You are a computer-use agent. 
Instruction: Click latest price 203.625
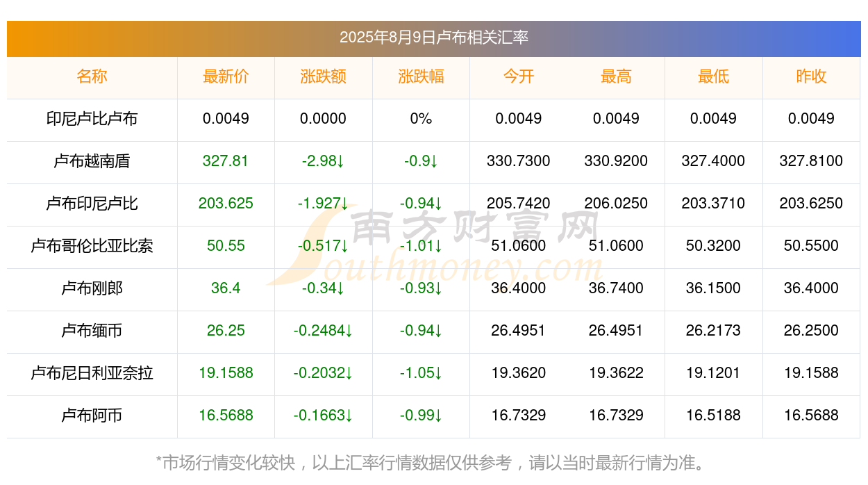coord(226,204)
